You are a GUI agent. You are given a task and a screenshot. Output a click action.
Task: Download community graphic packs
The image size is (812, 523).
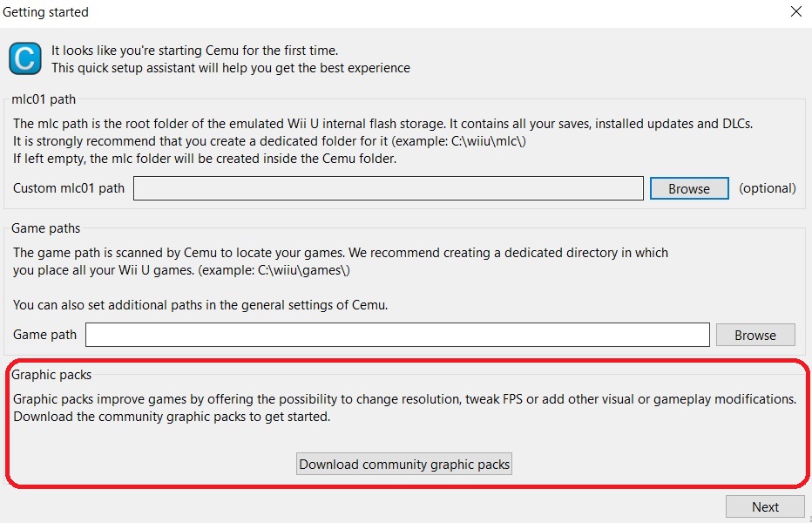[x=404, y=465]
